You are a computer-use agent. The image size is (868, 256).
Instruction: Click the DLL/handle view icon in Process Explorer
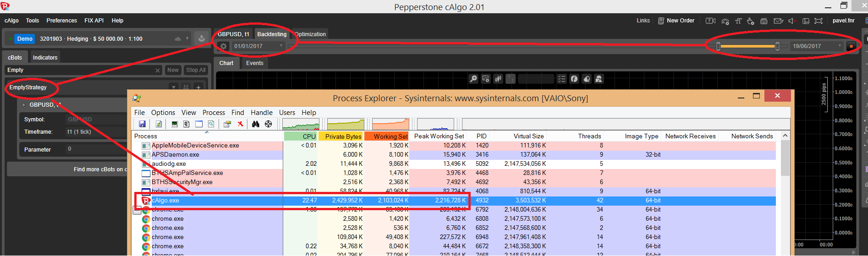click(211, 124)
